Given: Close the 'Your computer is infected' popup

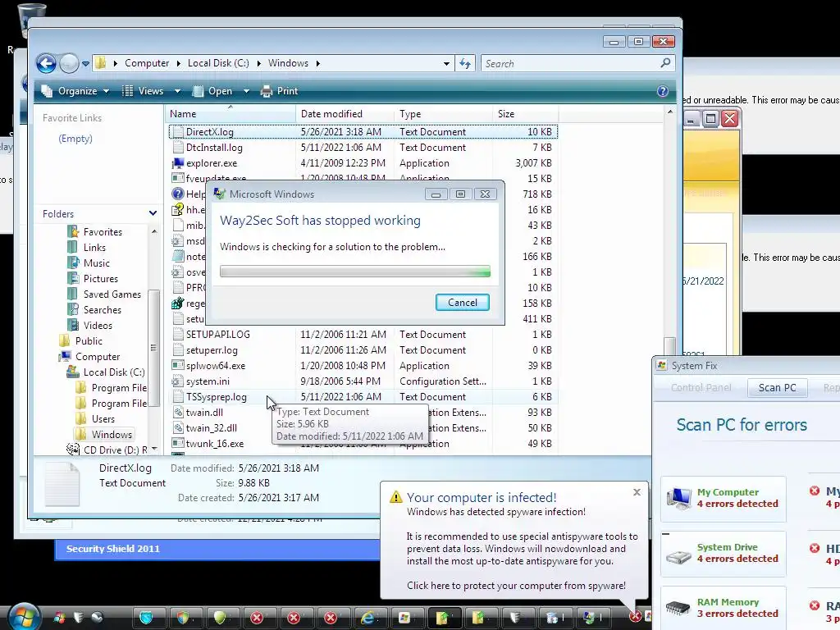Looking at the screenshot, I should [637, 492].
